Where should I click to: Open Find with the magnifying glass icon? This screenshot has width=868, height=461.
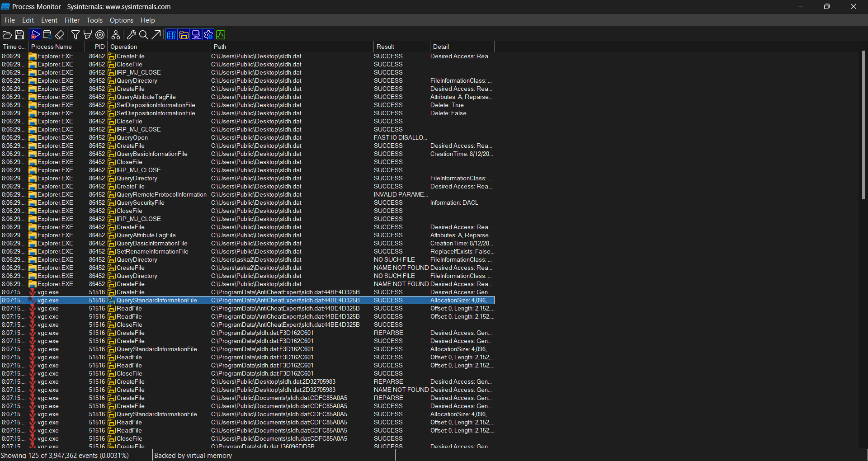144,35
